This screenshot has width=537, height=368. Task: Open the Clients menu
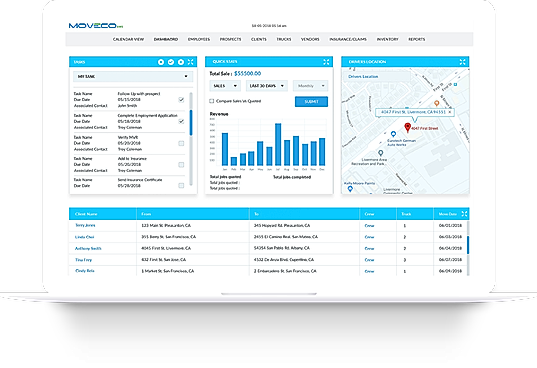(259, 39)
